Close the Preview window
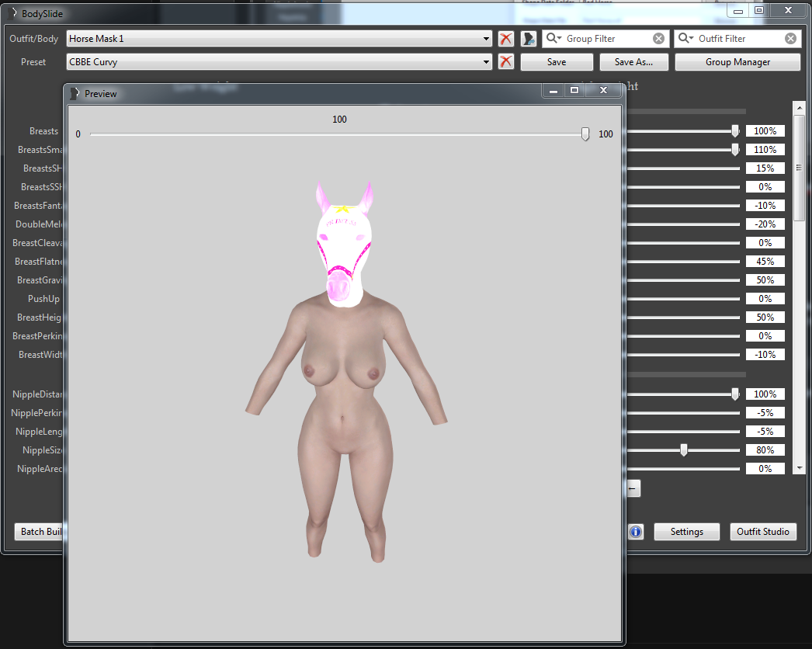The image size is (812, 649). tap(603, 90)
